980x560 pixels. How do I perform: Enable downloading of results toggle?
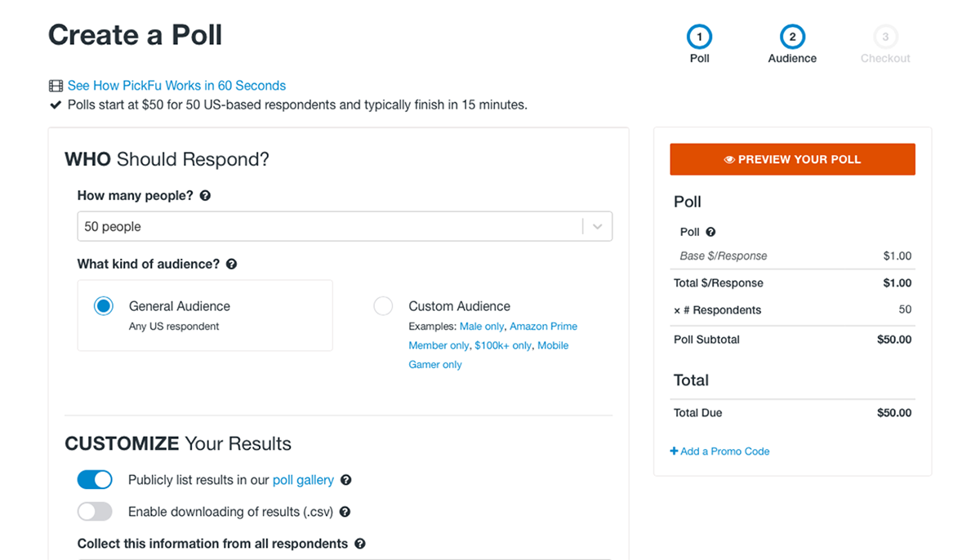pyautogui.click(x=95, y=512)
